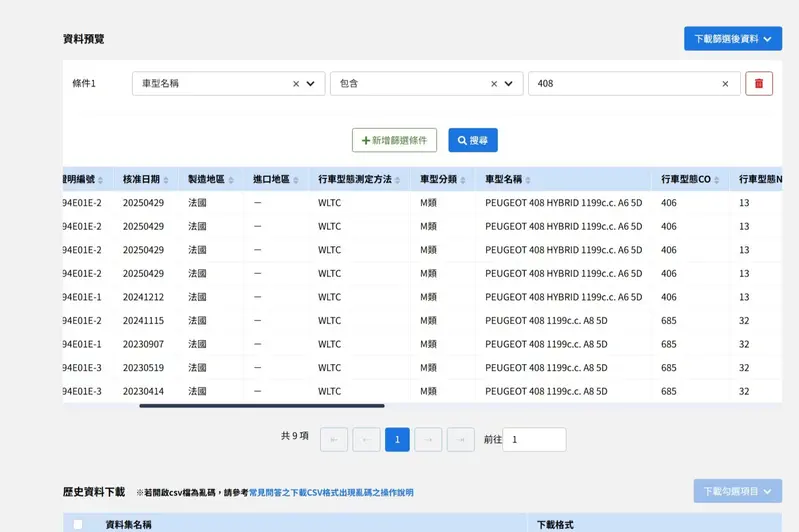Click the 搜尋 search button
The image size is (799, 532).
472,141
